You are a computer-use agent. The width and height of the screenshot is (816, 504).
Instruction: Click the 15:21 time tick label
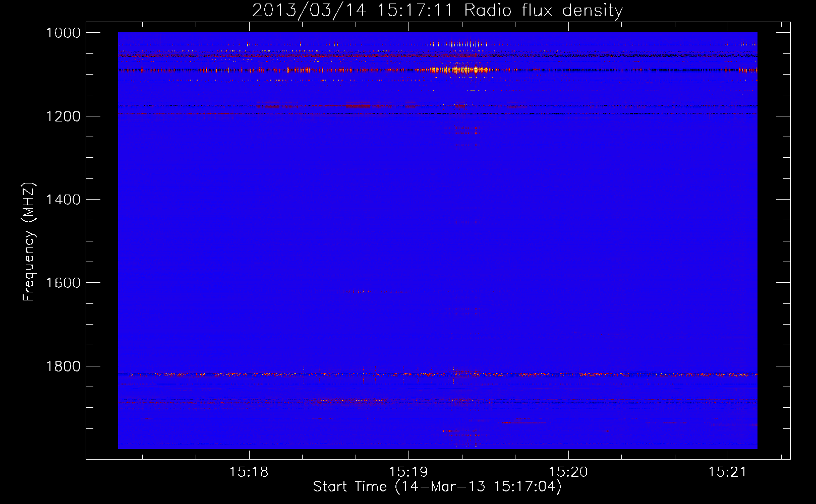pyautogui.click(x=727, y=472)
